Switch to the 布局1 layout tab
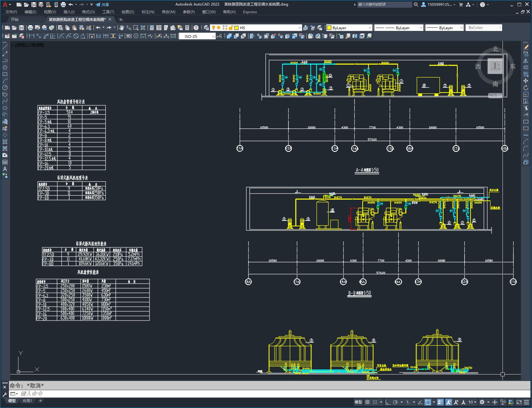Viewport: 532px width, 408px height. click(x=27, y=401)
